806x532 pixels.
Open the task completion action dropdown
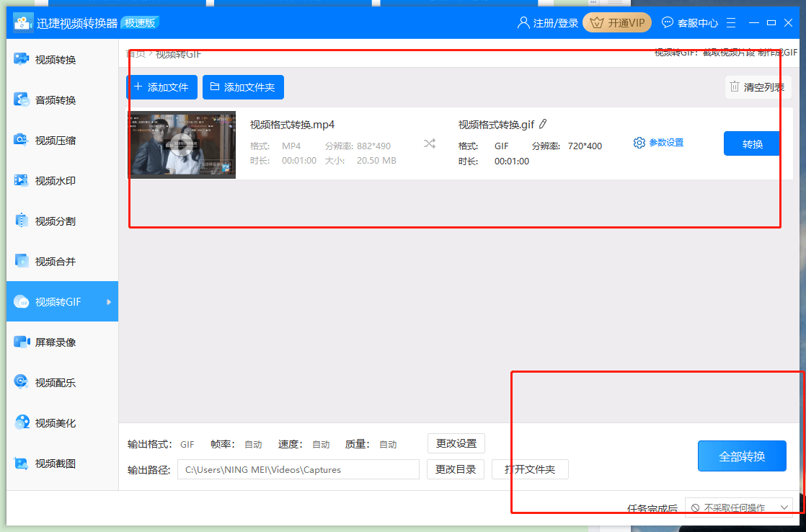[x=741, y=507]
